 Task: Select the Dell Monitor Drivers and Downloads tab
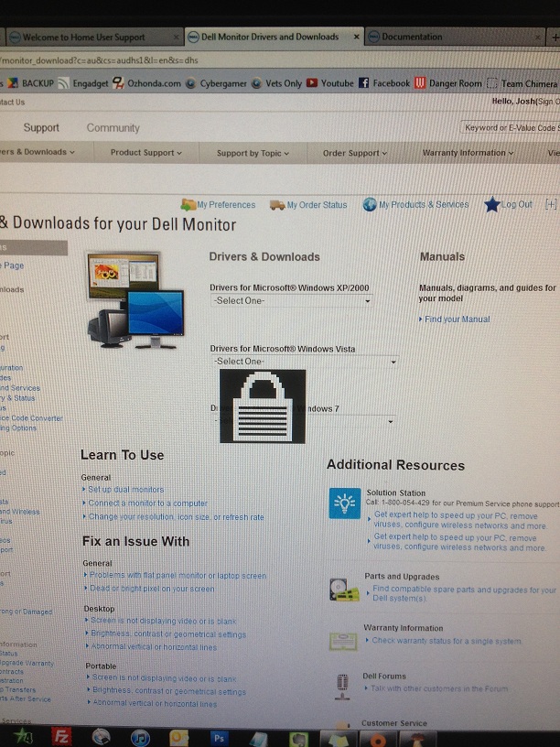coord(274,37)
